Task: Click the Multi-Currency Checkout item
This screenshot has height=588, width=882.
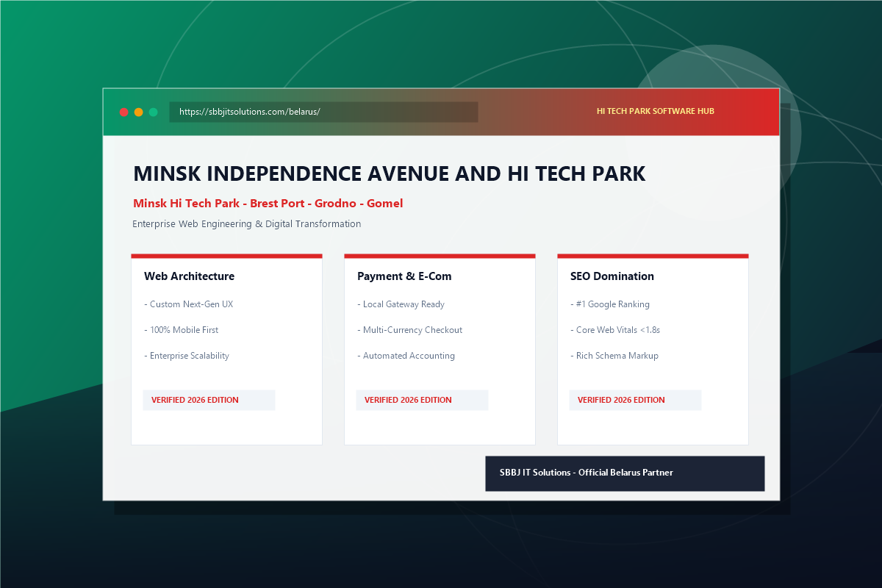Action: pyautogui.click(x=410, y=330)
